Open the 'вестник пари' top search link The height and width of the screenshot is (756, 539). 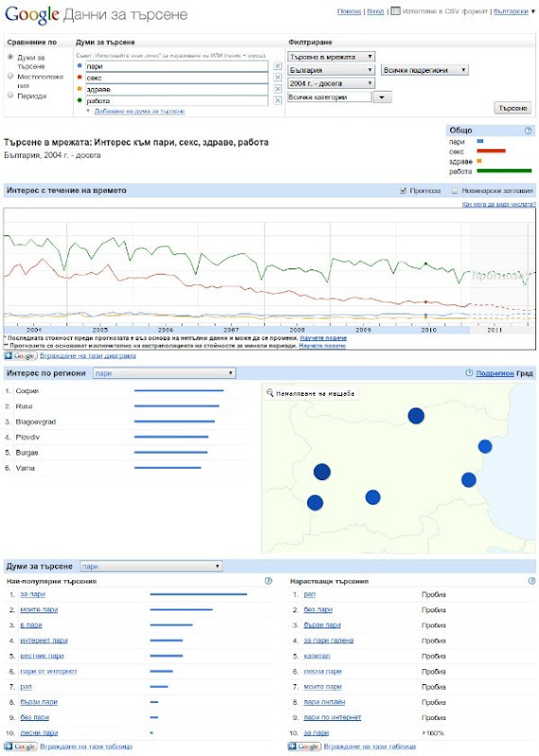(42, 656)
